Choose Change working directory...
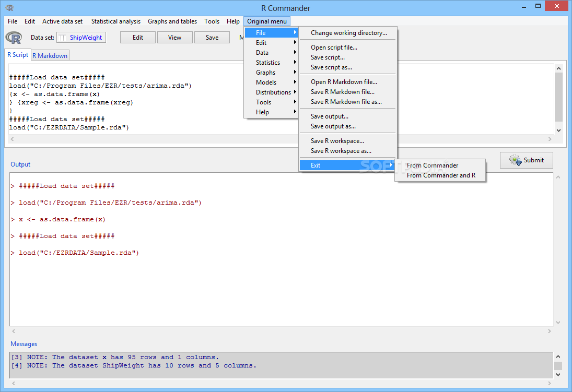Image resolution: width=572 pixels, height=392 pixels. (x=348, y=33)
